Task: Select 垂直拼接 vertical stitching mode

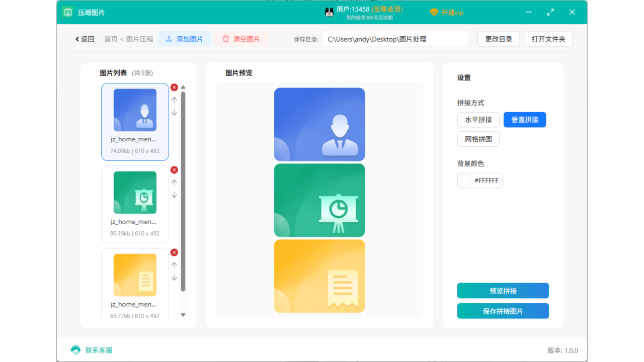Action: 525,120
